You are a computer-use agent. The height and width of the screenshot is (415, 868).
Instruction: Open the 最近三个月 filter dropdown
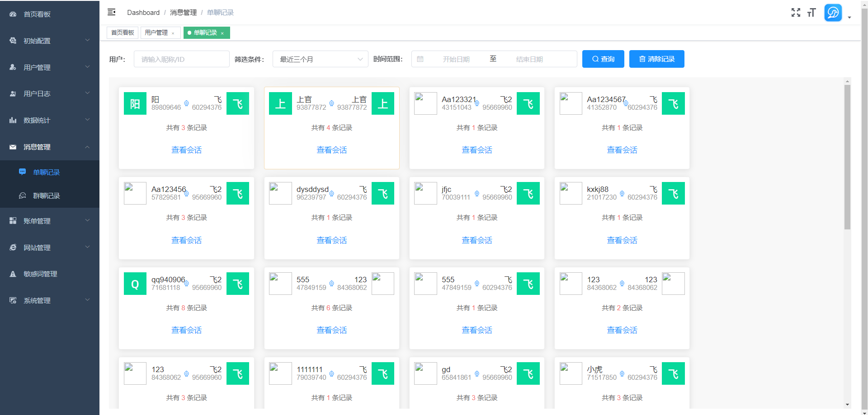(320, 59)
